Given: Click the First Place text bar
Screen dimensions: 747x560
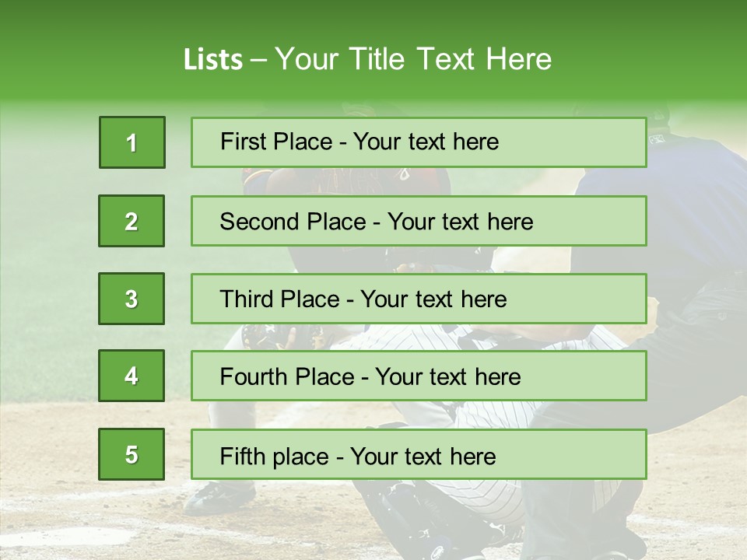Looking at the screenshot, I should (x=419, y=142).
